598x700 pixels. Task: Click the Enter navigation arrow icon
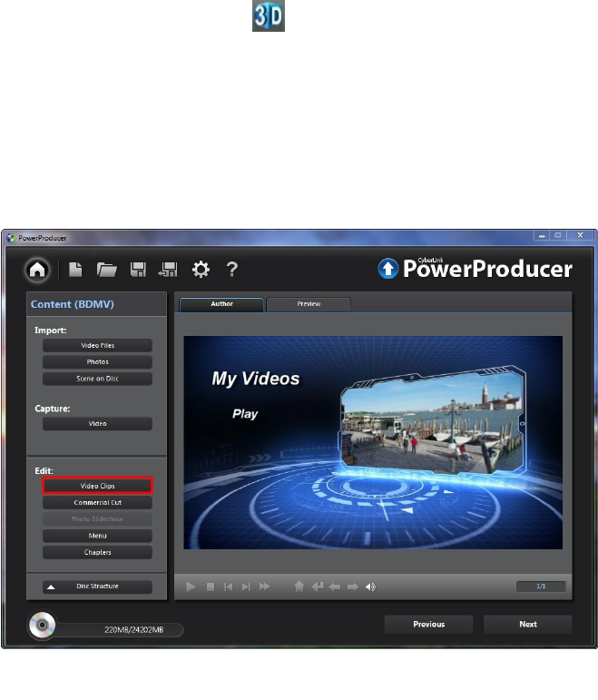tap(317, 587)
